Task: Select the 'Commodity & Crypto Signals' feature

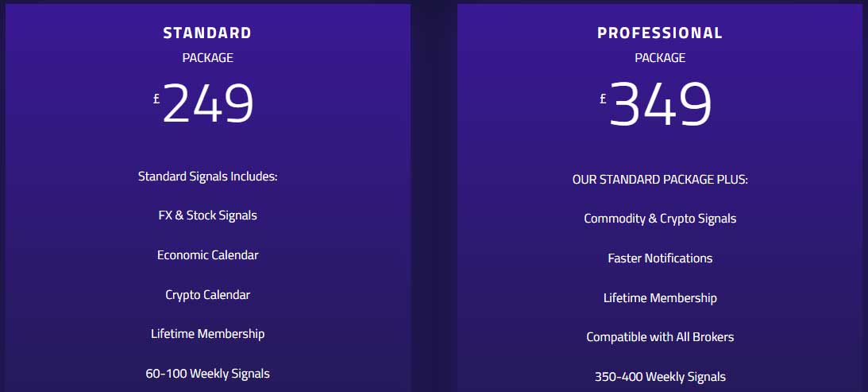Action: click(660, 219)
